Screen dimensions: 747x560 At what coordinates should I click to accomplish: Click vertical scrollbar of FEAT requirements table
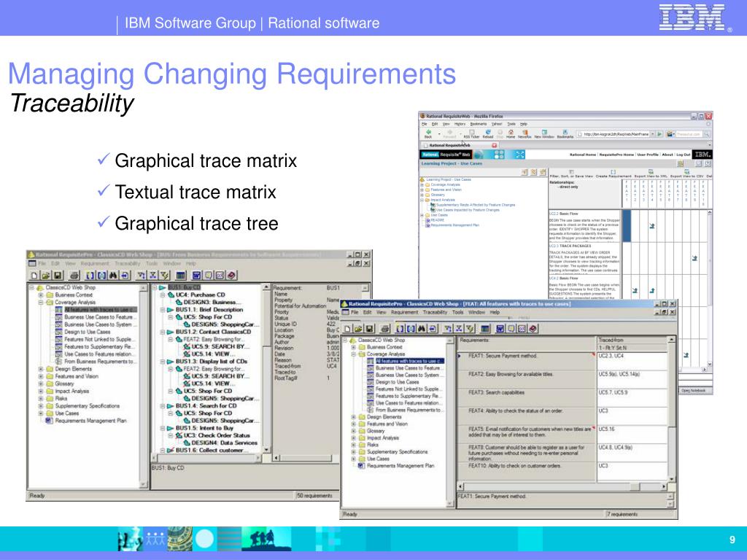[672, 410]
